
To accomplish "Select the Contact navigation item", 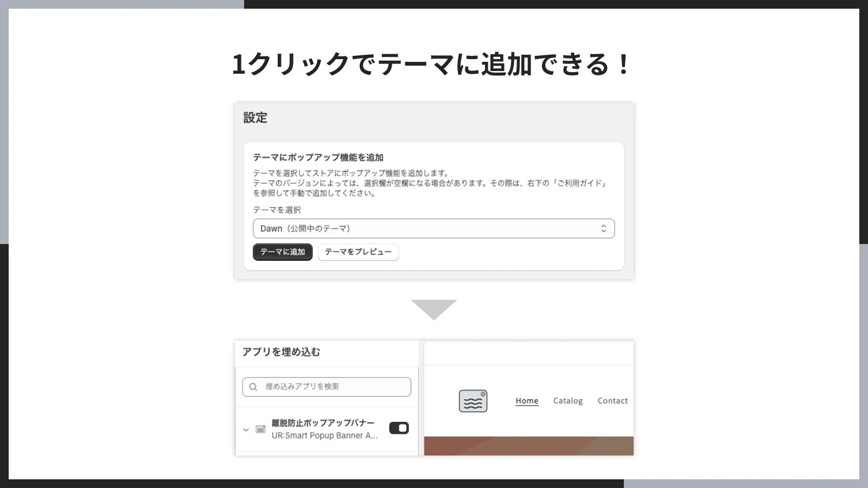I will [612, 401].
